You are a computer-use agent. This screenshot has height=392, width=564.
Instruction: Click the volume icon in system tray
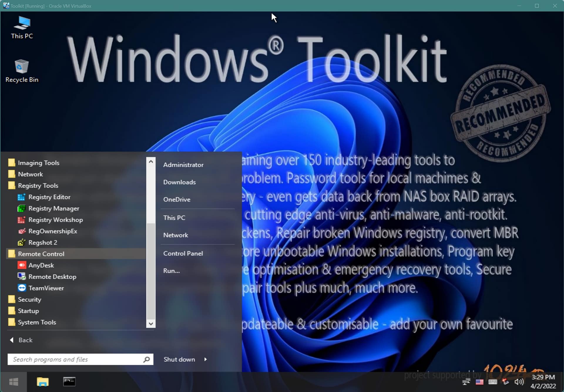pos(519,382)
